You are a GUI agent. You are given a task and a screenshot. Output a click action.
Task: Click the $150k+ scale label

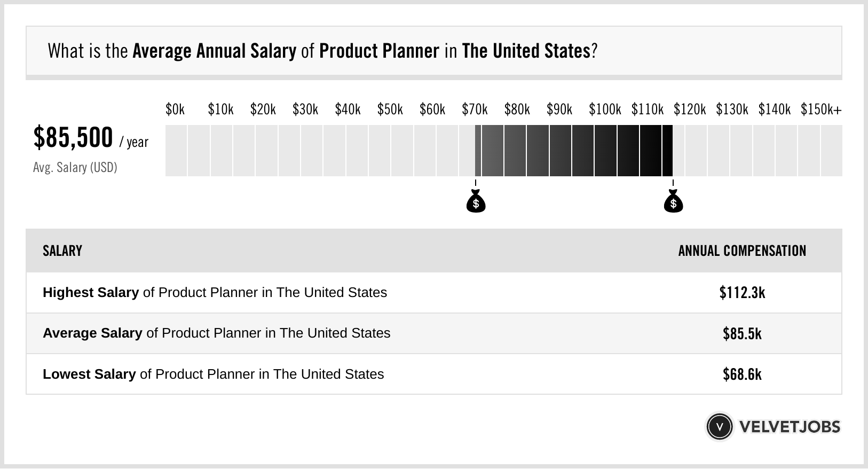coord(821,110)
